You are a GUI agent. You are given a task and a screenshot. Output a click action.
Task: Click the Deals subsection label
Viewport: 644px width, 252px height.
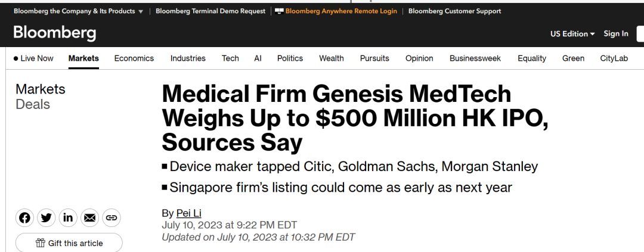(x=33, y=105)
